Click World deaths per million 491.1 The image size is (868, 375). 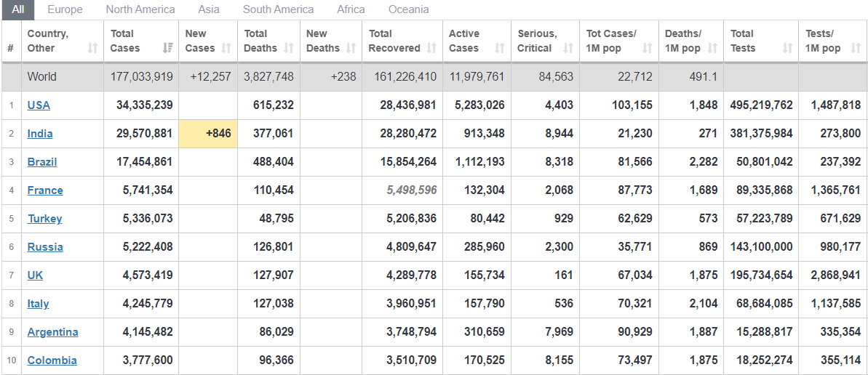(704, 77)
